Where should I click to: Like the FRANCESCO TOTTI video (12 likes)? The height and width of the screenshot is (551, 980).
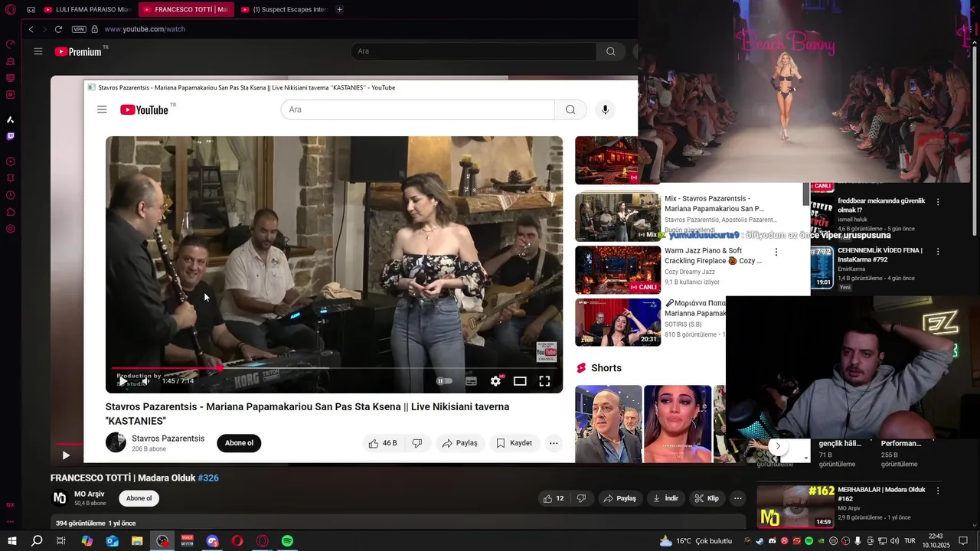point(553,498)
